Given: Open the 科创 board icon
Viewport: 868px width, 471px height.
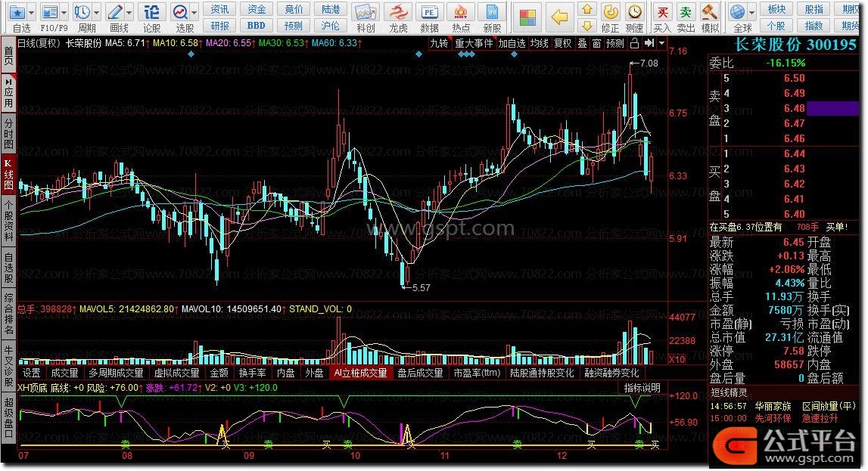Looking at the screenshot, I should [366, 12].
